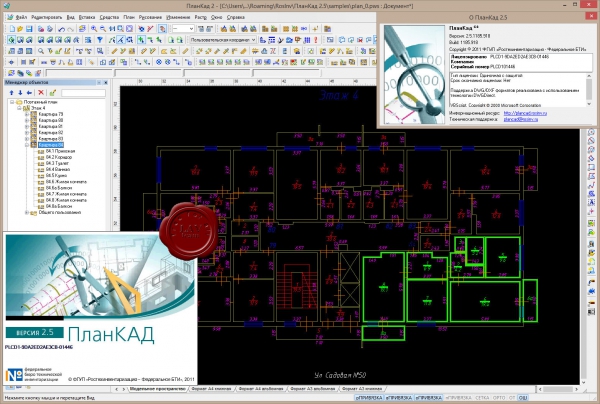The image size is (600, 404).
Task: Click the New document toolbar icon
Action: point(12,29)
